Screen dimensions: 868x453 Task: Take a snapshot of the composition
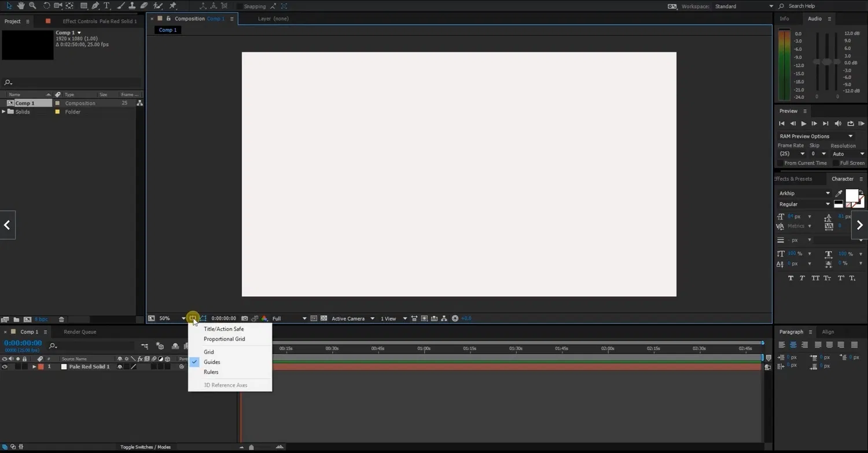click(x=244, y=318)
